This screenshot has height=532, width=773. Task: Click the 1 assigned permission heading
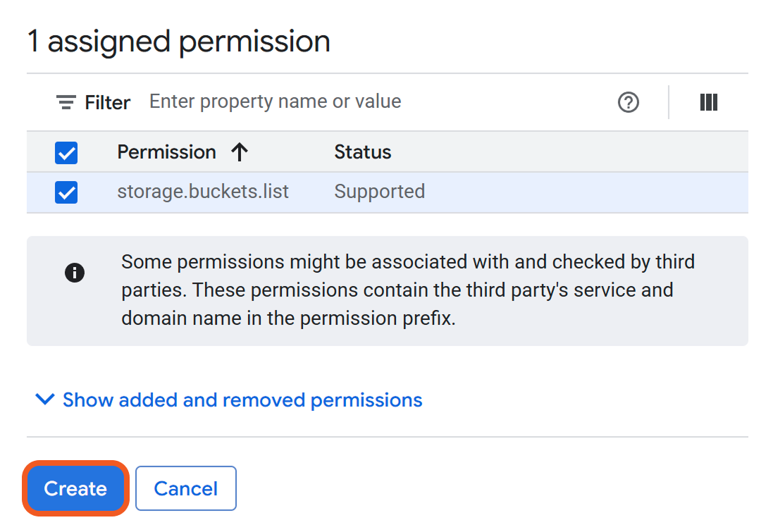click(x=178, y=42)
